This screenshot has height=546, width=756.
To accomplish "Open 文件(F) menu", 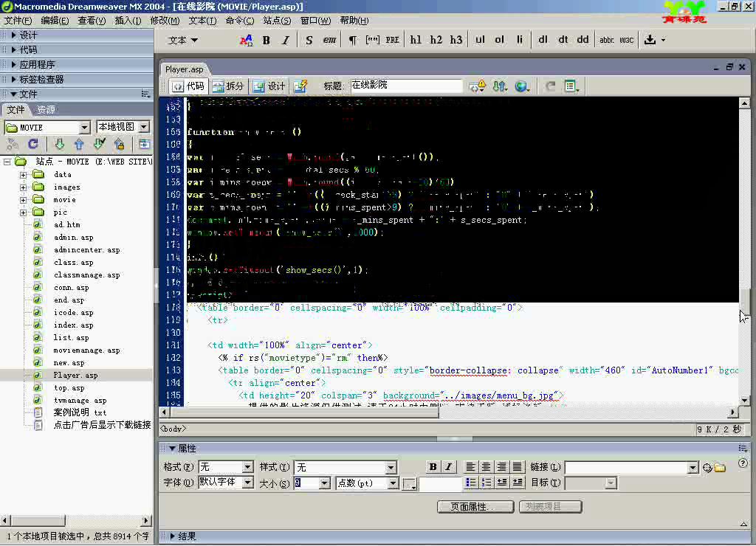I will click(x=18, y=20).
